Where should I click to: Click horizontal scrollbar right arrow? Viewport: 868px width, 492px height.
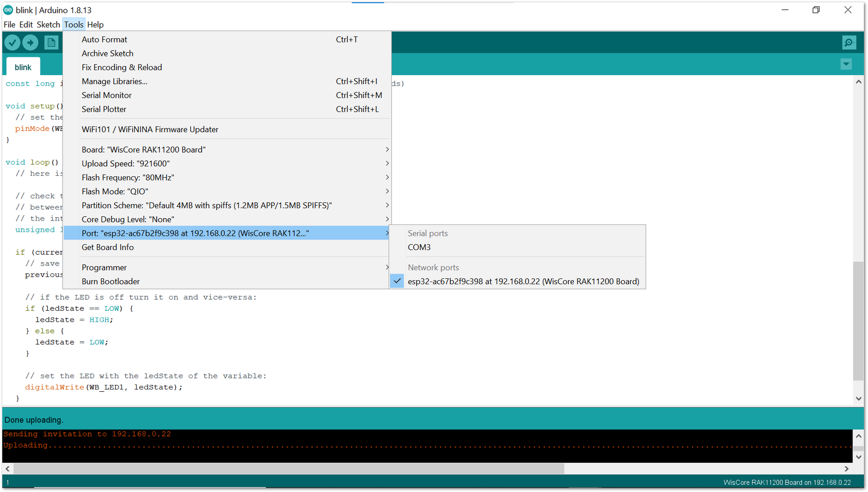[x=847, y=469]
